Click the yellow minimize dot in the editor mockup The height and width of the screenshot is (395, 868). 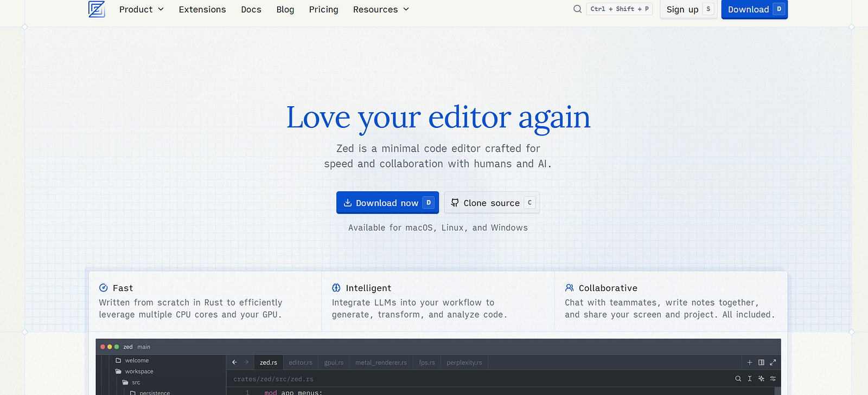[x=110, y=347]
